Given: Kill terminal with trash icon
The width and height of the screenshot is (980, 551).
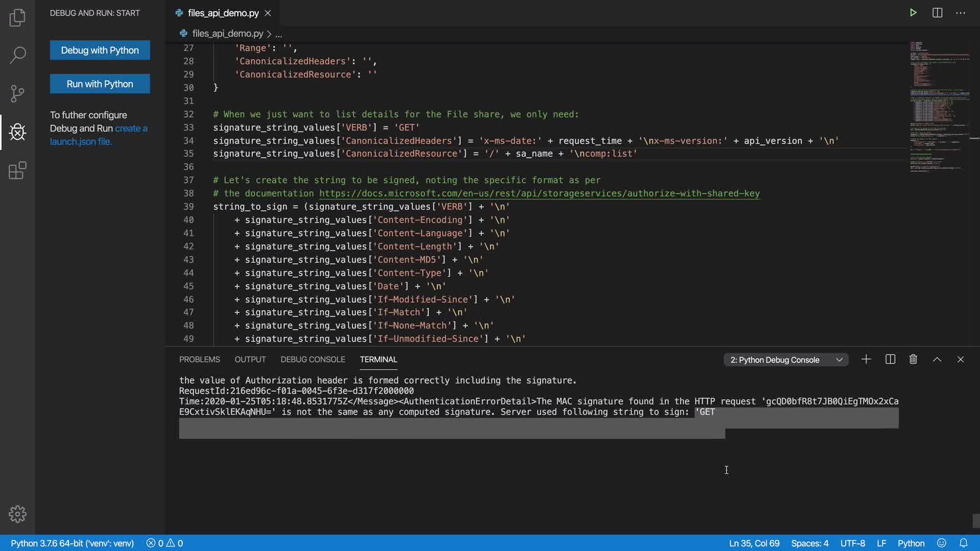Looking at the screenshot, I should click(x=913, y=360).
